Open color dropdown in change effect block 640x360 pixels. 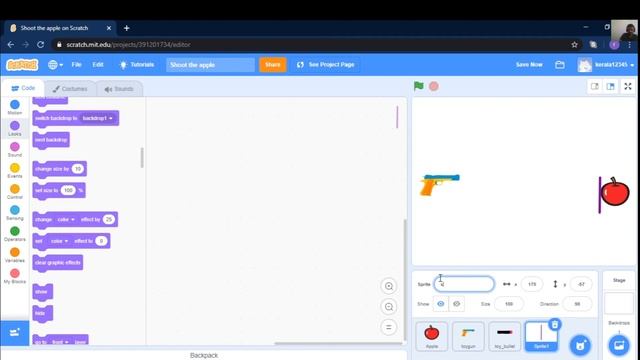(x=65, y=220)
